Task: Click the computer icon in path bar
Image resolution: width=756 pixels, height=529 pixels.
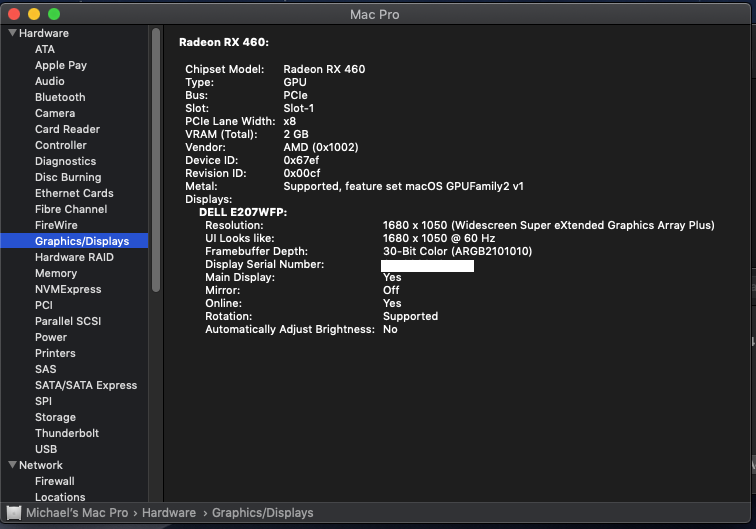Action: click(14, 513)
